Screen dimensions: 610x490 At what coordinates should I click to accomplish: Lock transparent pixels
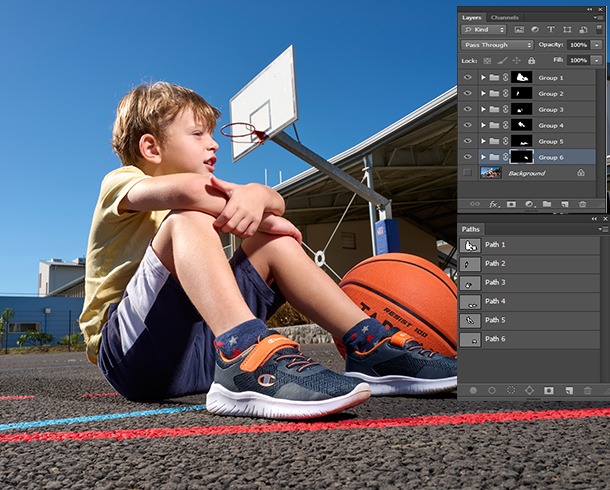(x=487, y=61)
